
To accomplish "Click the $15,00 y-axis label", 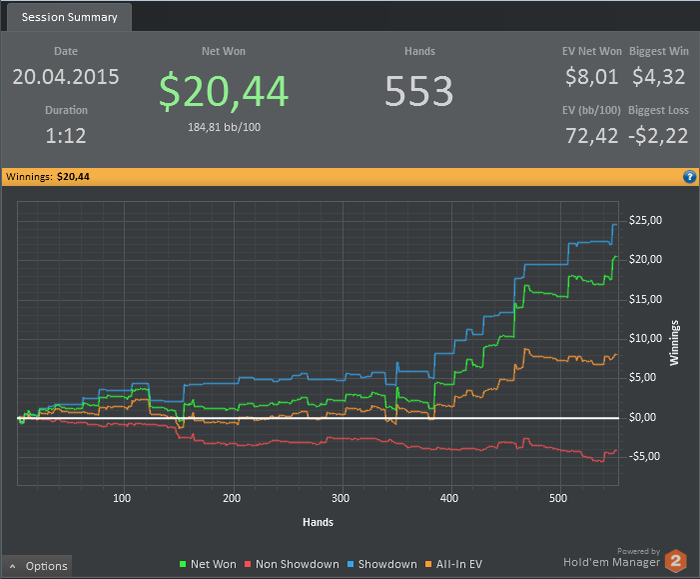I will tap(645, 299).
